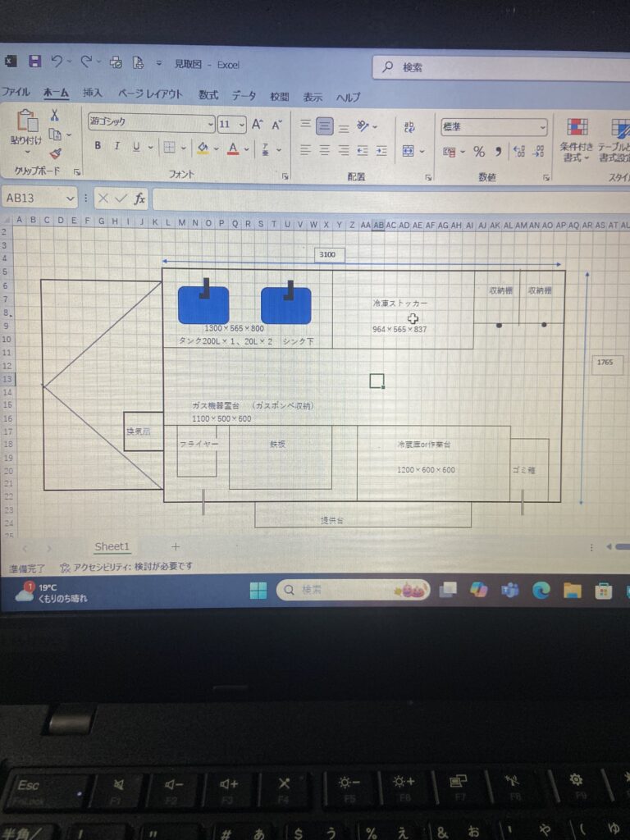The height and width of the screenshot is (840, 630).
Task: Save the workbook with the floppy icon
Action: (x=34, y=61)
